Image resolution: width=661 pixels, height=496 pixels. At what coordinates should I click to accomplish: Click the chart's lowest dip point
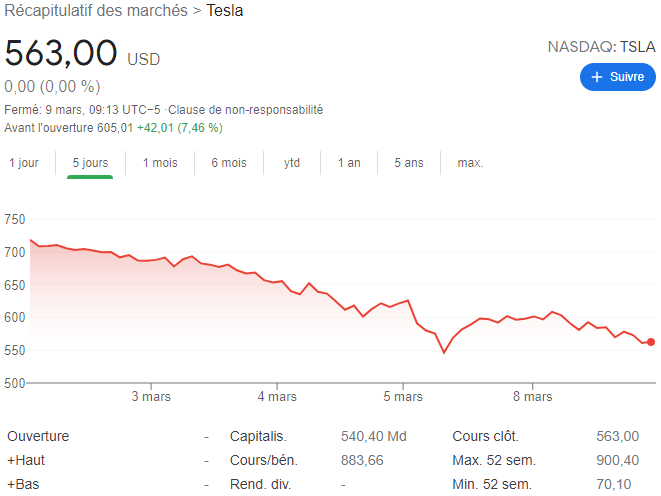coord(444,352)
